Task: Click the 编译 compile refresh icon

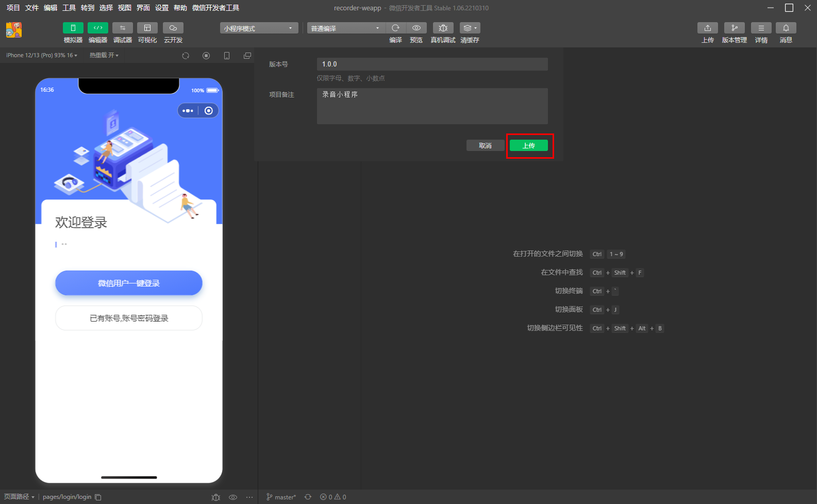Action: (x=396, y=28)
